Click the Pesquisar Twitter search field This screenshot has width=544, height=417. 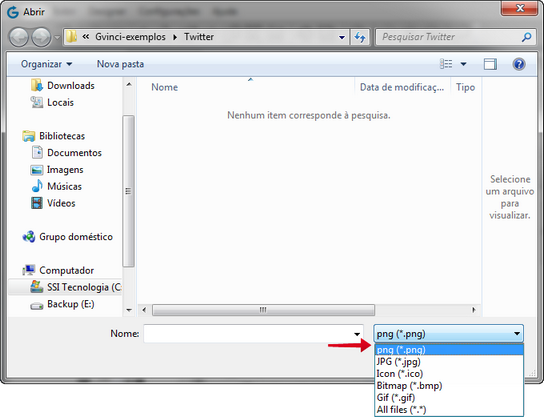pos(449,37)
